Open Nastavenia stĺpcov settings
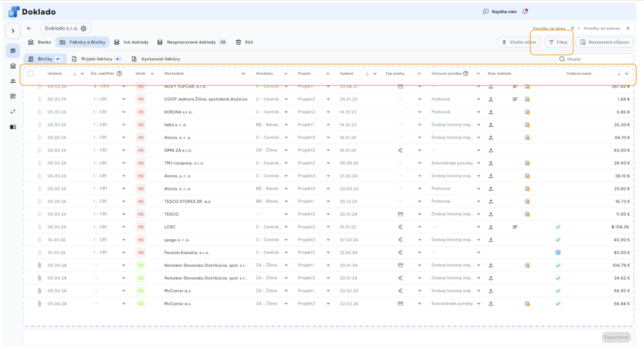Screen dimensions: 644x349 coord(605,42)
